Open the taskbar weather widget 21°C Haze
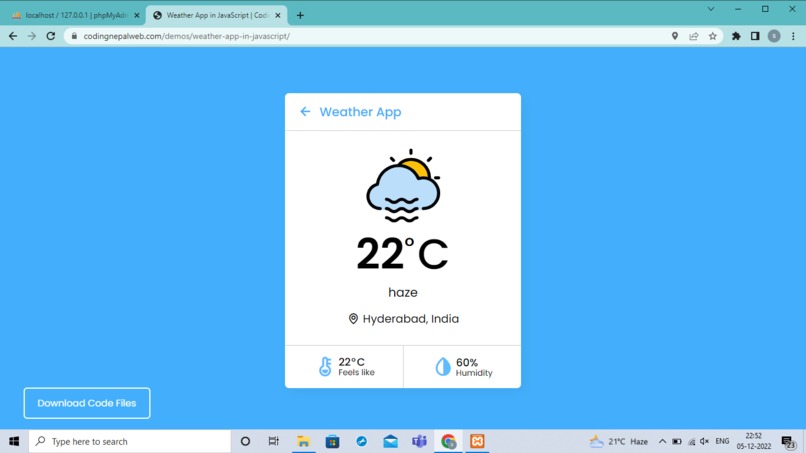The height and width of the screenshot is (453, 806). pyautogui.click(x=619, y=441)
